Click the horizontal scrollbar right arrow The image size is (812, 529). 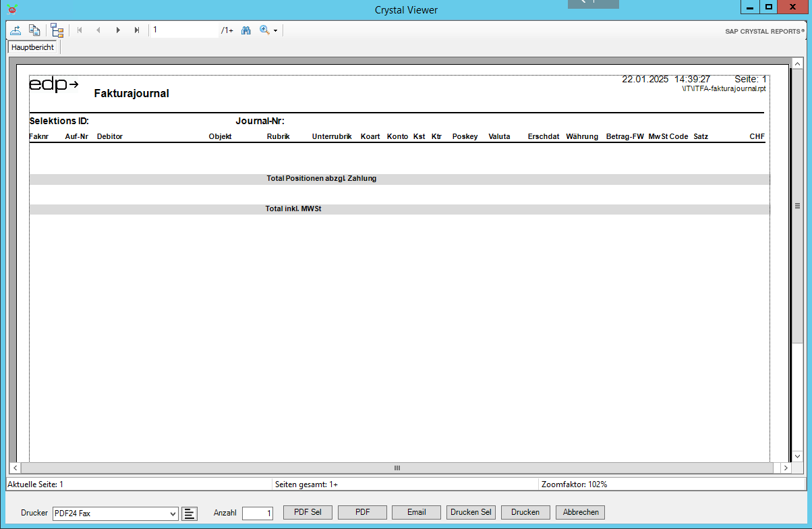click(x=786, y=468)
